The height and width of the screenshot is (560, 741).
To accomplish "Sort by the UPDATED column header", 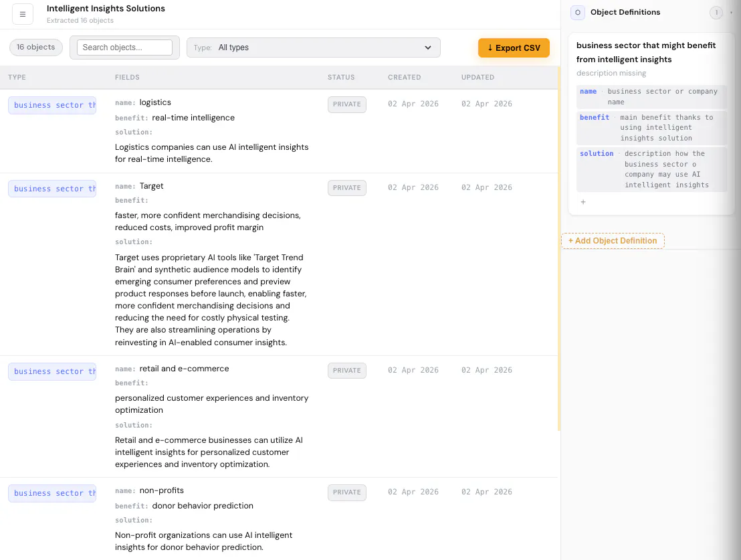I will click(478, 77).
